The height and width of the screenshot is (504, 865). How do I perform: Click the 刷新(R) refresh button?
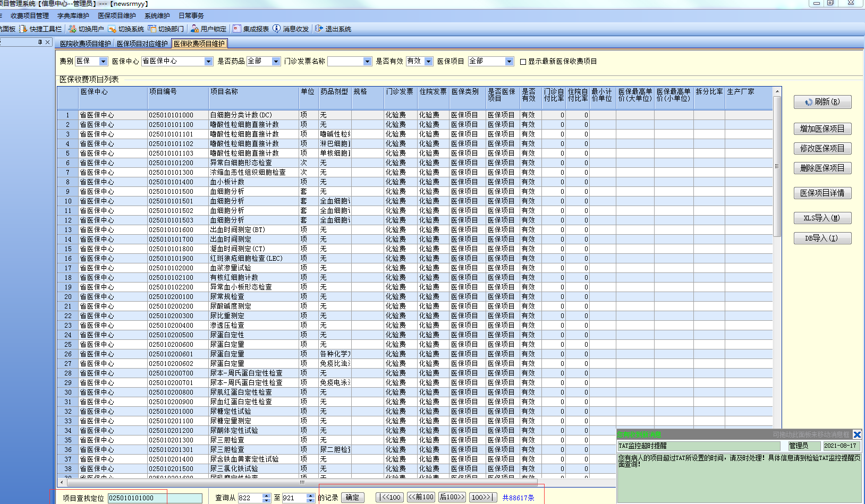822,102
